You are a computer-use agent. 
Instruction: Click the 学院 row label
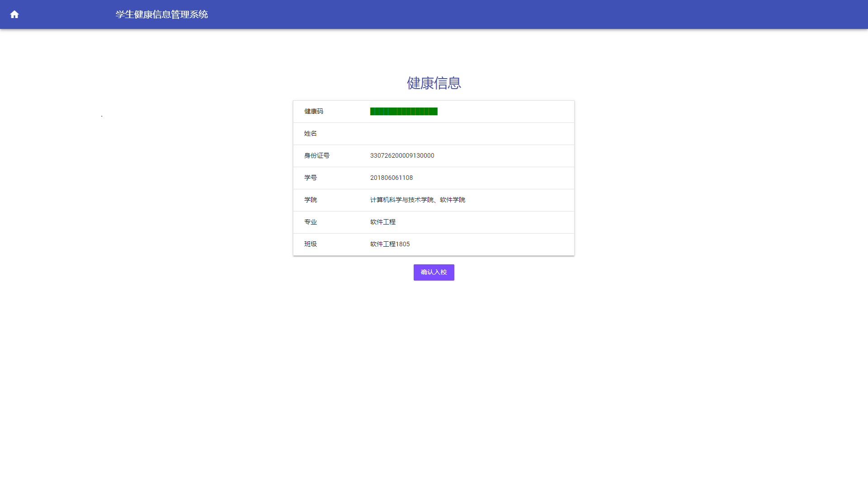click(310, 200)
